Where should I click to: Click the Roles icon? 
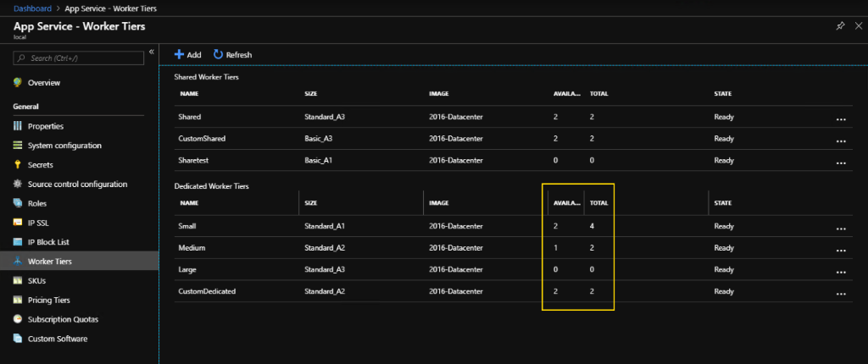click(x=18, y=203)
